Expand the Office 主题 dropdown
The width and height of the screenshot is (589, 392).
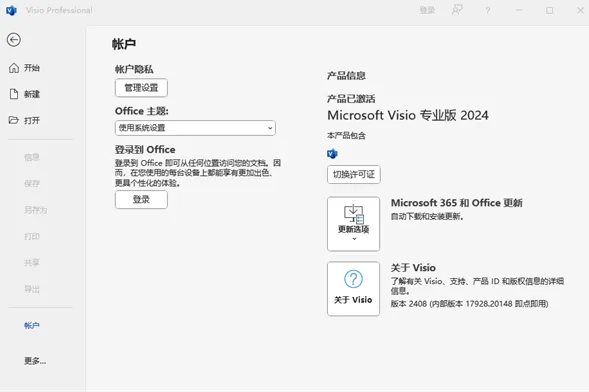(195, 128)
